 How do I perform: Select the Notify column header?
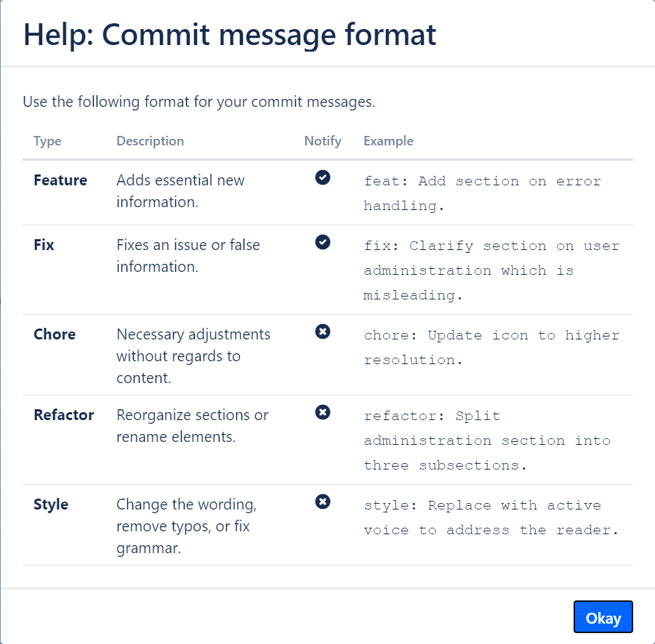[x=323, y=141]
